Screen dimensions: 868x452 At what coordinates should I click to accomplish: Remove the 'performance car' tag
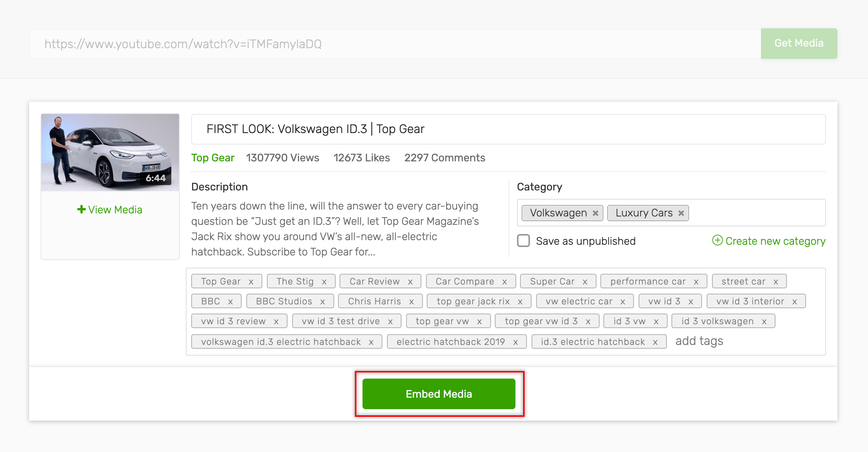coord(696,282)
